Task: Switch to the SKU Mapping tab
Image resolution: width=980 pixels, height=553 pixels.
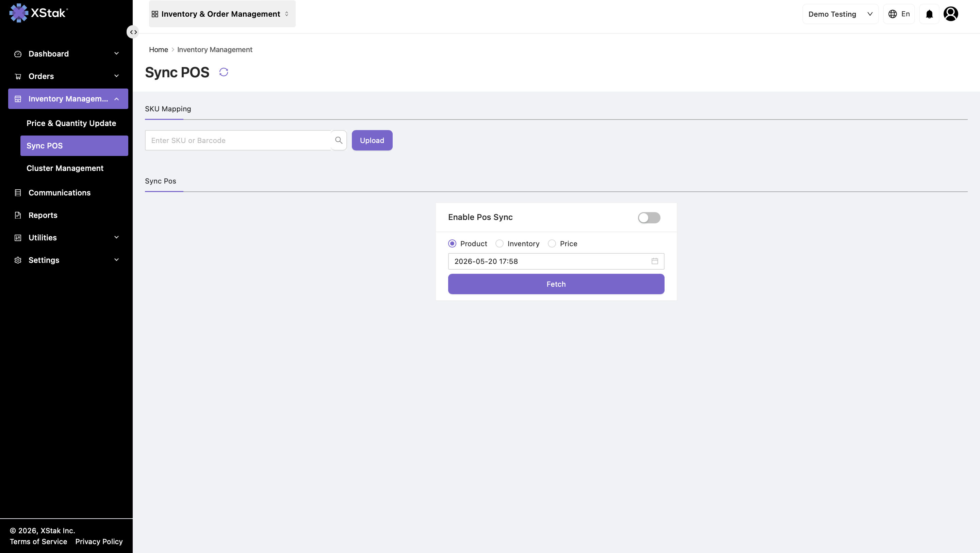Action: [x=168, y=109]
